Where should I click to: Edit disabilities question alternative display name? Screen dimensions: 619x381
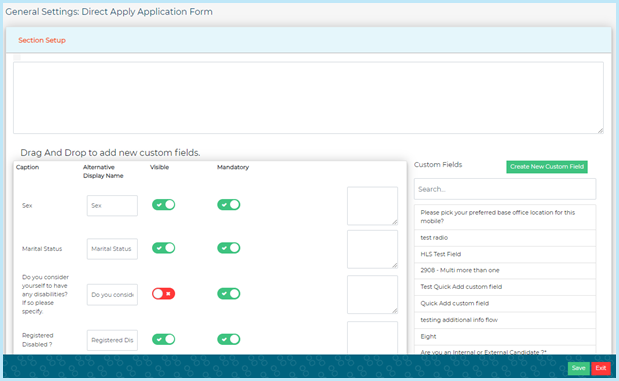tap(112, 295)
